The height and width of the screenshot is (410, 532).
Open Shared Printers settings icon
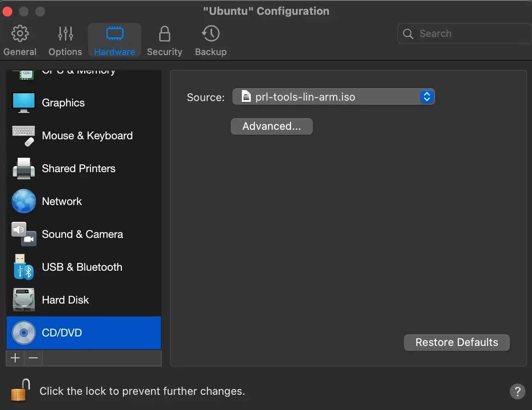23,168
